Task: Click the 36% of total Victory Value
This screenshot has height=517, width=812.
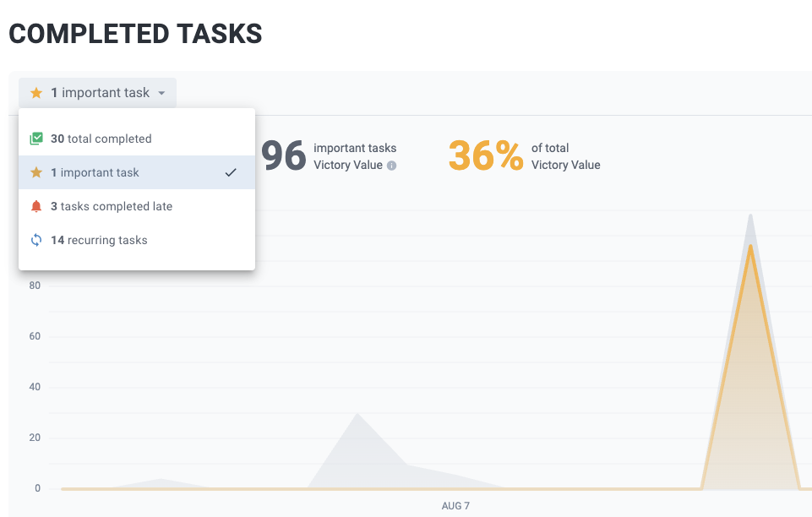Action: pos(485,155)
